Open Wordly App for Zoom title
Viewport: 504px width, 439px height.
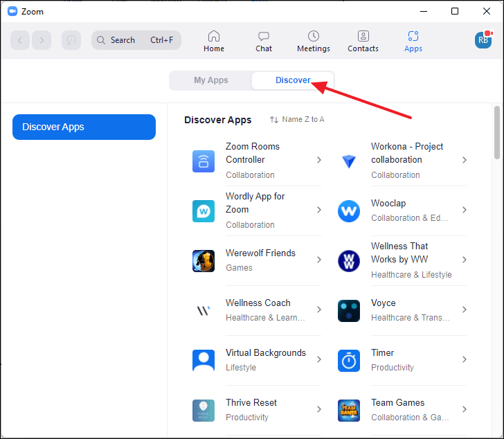click(x=255, y=203)
